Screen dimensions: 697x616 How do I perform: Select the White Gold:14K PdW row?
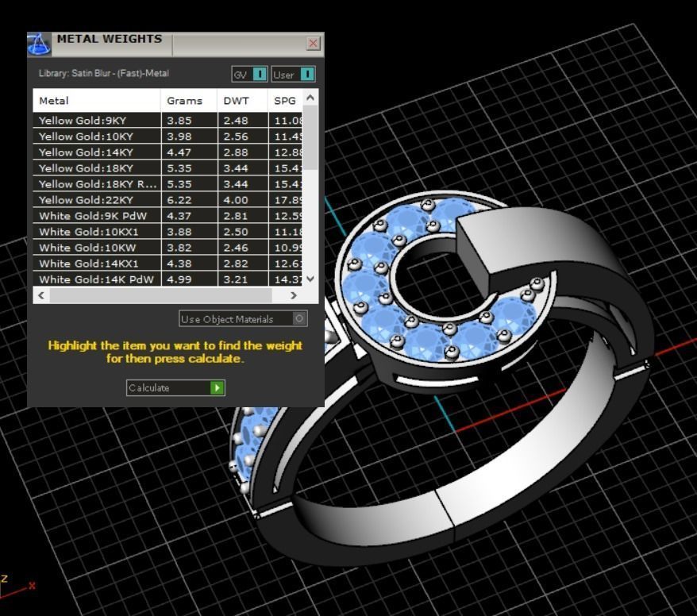coord(168,279)
